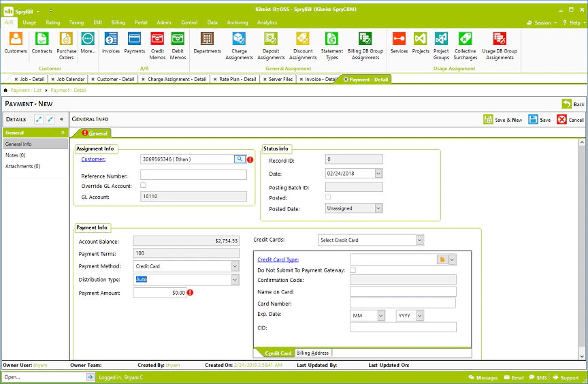The width and height of the screenshot is (588, 384).
Task: Click the Credit Card Type: link
Action: click(278, 259)
